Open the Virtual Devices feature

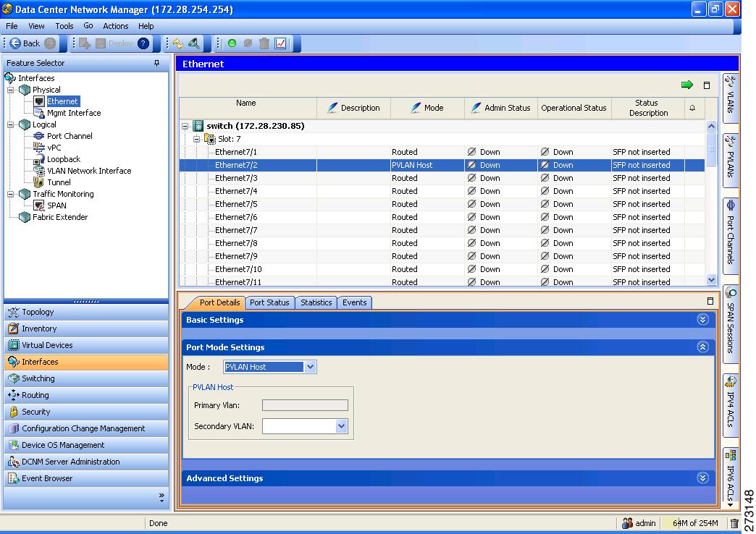coord(86,345)
